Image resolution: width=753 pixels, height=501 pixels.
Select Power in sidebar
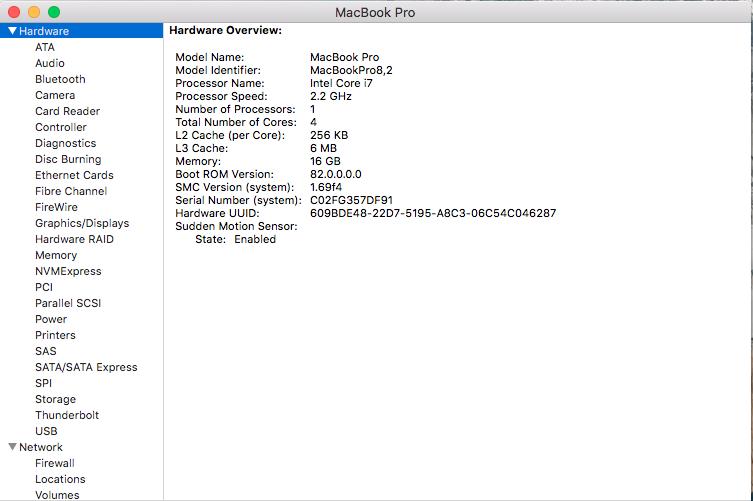51,319
